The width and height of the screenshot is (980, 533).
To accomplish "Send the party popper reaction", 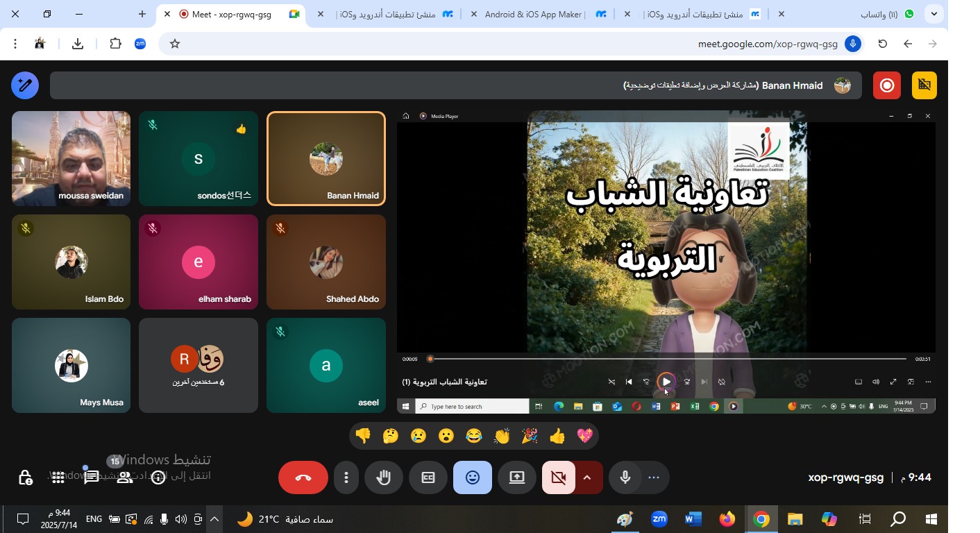I will tap(529, 436).
